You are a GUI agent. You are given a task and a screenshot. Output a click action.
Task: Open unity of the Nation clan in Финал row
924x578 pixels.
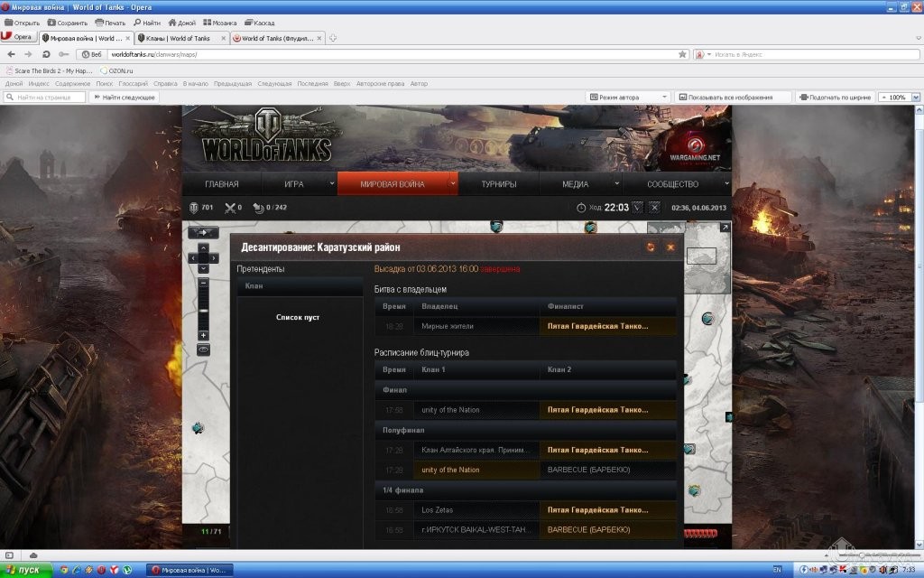pyautogui.click(x=450, y=410)
